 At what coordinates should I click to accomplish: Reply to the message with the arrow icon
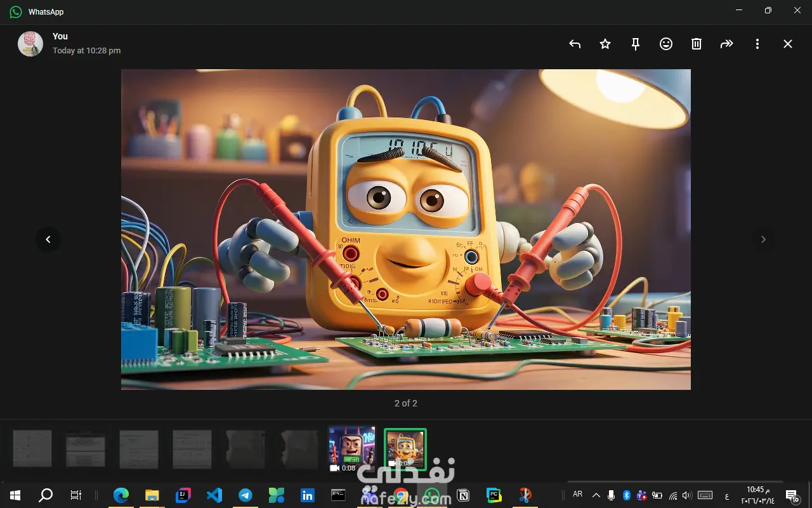tap(575, 44)
